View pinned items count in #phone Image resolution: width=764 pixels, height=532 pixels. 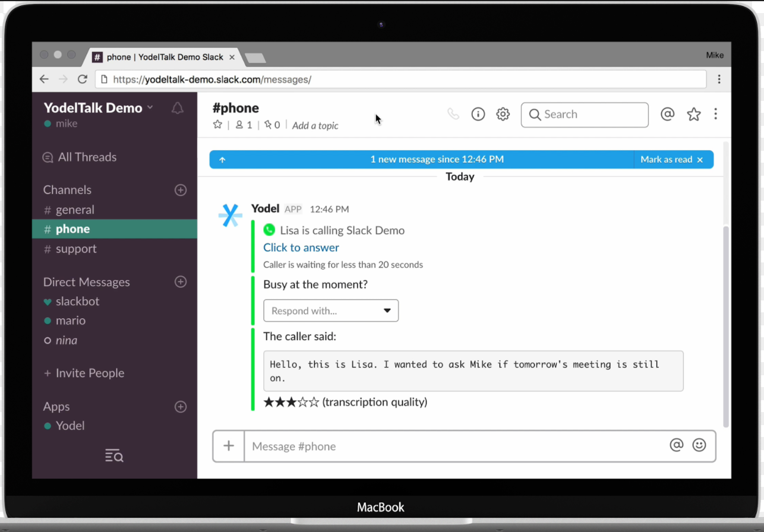272,125
